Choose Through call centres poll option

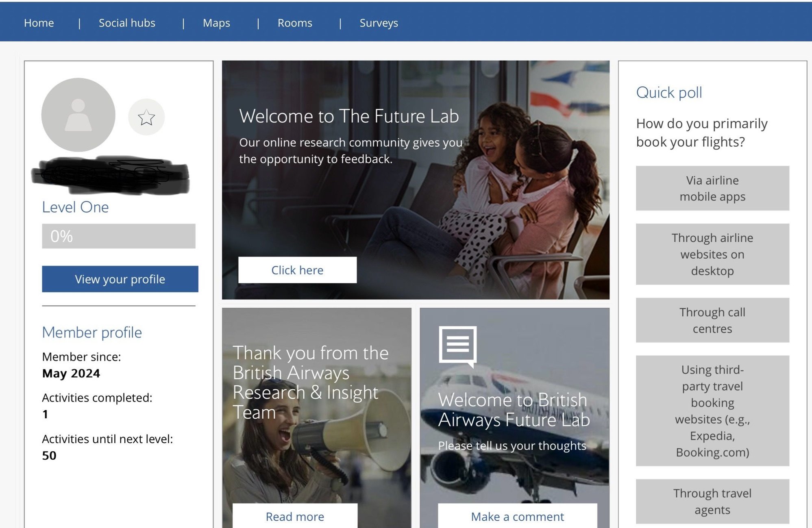point(712,320)
